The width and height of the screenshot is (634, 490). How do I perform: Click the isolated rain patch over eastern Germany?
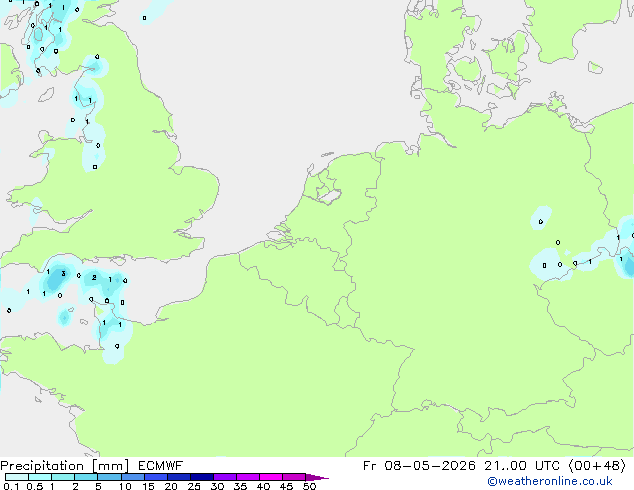click(541, 218)
